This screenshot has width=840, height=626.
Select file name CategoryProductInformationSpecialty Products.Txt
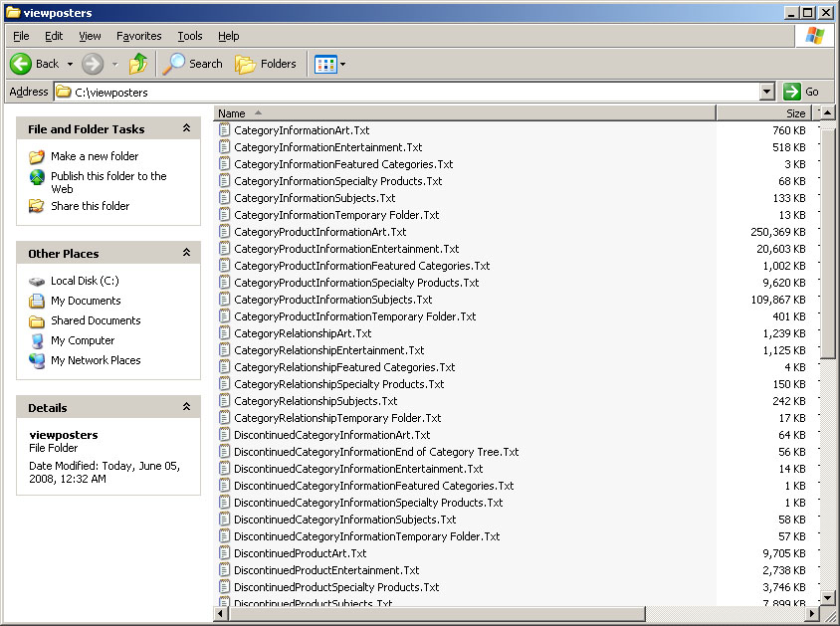(x=356, y=283)
